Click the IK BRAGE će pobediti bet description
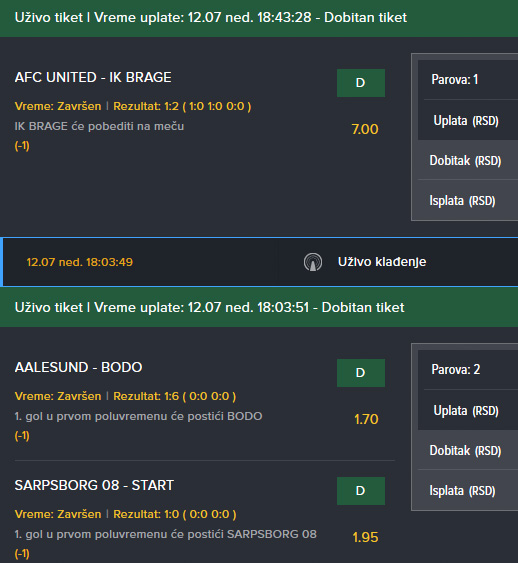The height and width of the screenshot is (563, 518). 99,126
